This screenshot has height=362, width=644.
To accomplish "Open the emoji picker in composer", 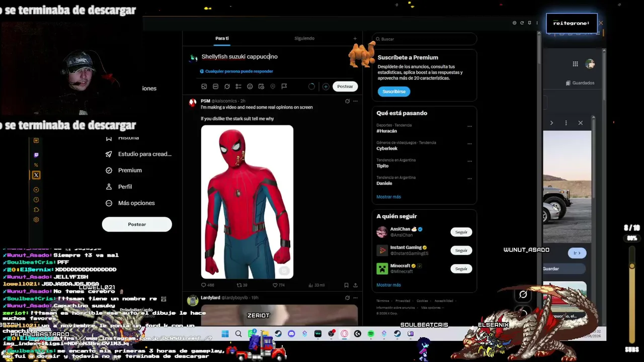I will click(x=250, y=86).
